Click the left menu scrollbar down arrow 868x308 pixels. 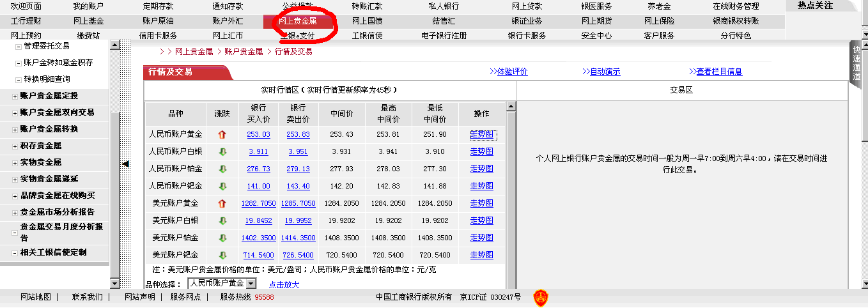pos(115,283)
